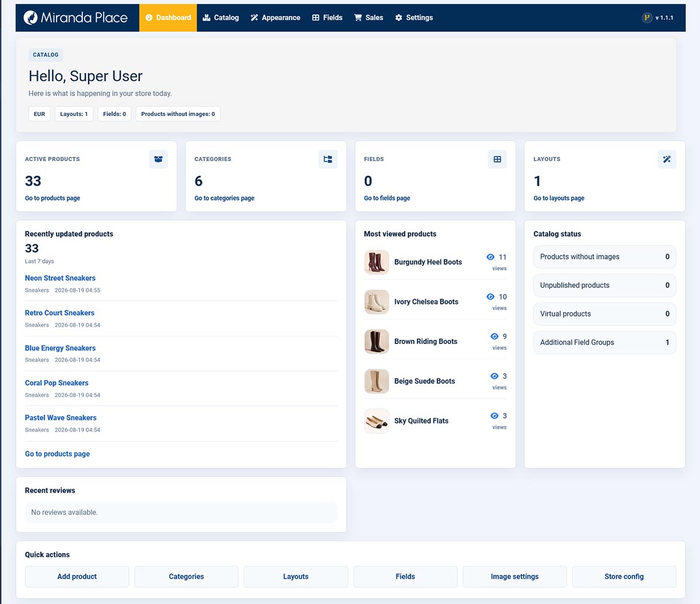Open the Settings menu
The height and width of the screenshot is (604, 700).
(x=414, y=17)
